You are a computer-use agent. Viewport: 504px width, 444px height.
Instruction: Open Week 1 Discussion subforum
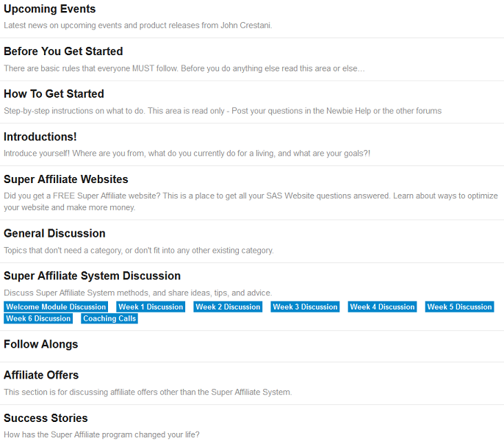click(x=151, y=307)
